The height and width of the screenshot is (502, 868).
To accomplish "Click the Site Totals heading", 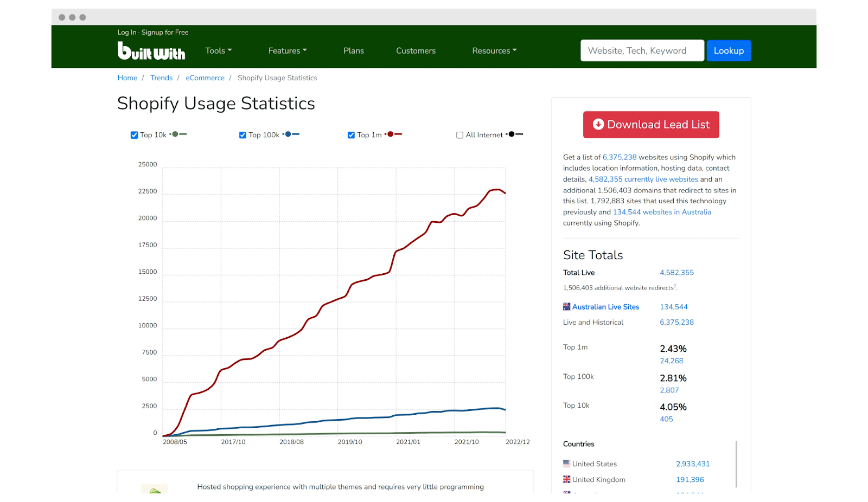I will tap(593, 255).
